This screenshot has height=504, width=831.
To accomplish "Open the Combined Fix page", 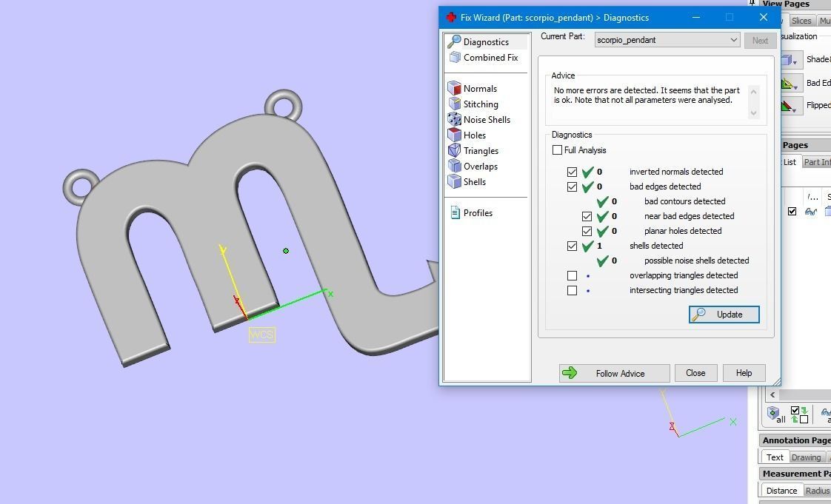I will (x=484, y=57).
